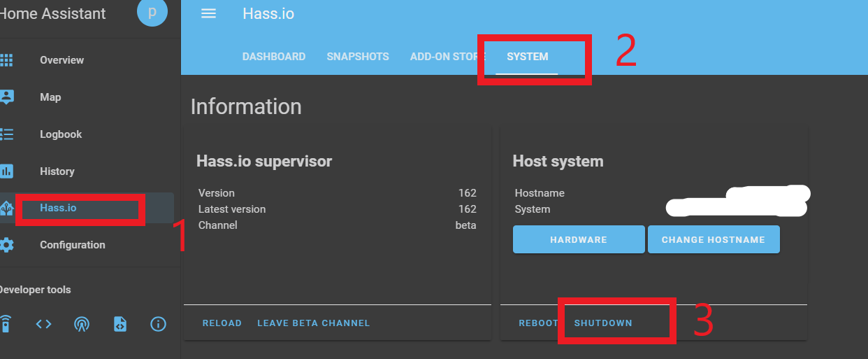
Task: Open History in the sidebar
Action: coord(57,171)
